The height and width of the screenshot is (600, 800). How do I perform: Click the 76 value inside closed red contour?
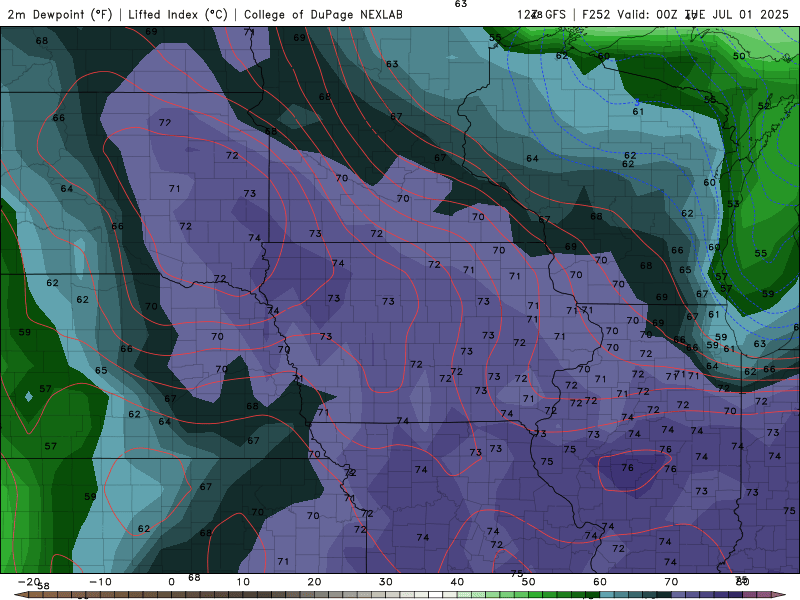tap(628, 468)
